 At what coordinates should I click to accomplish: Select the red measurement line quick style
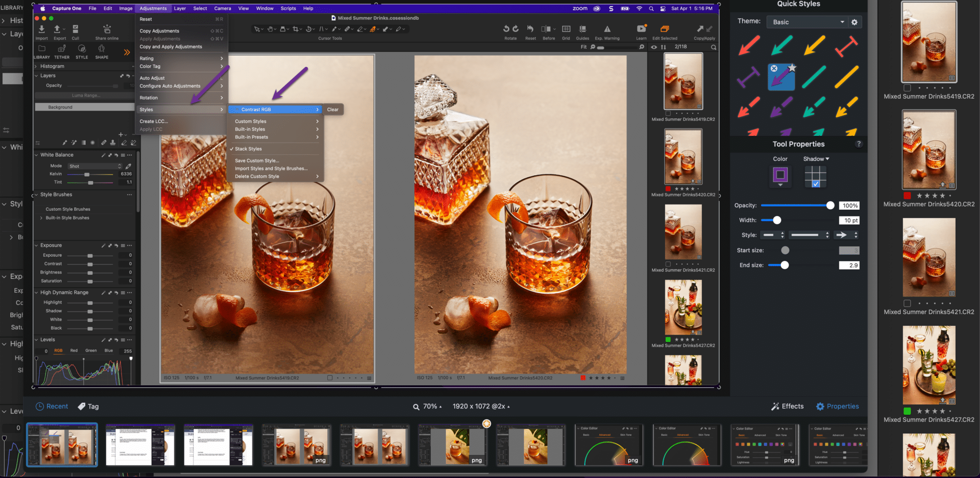846,46
